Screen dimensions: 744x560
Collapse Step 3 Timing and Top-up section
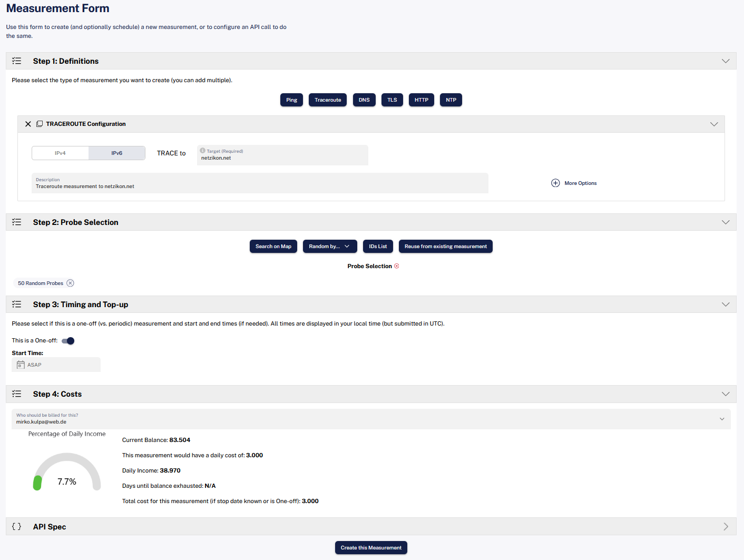pos(726,304)
